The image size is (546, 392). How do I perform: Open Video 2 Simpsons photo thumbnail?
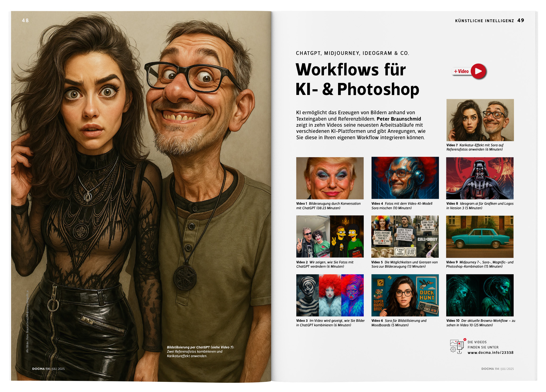(330, 237)
